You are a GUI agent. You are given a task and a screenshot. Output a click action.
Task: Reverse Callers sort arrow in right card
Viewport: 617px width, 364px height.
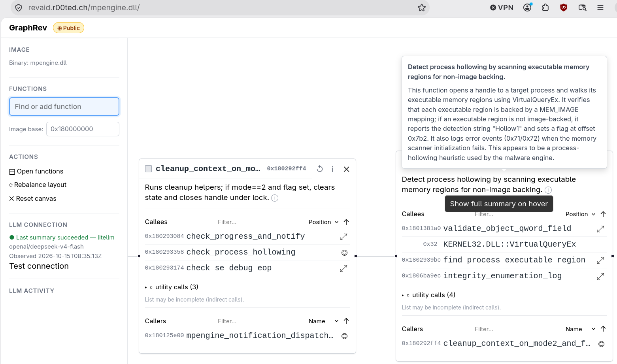tap(603, 329)
